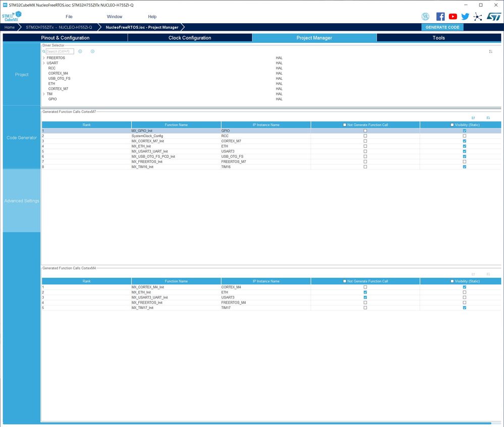
Task: Click the HAL driver value for CORTEX_M7
Action: (x=279, y=89)
